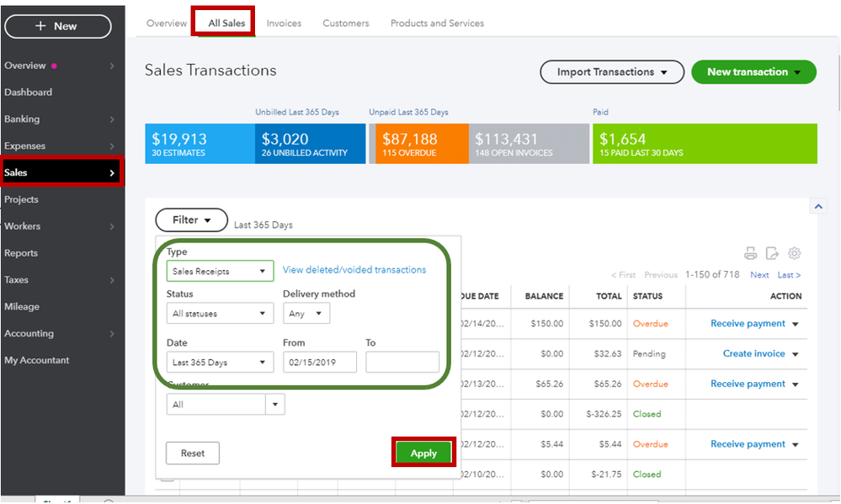This screenshot has height=504, width=841.
Task: Expand the Expenses sidebar chevron
Action: tap(112, 146)
